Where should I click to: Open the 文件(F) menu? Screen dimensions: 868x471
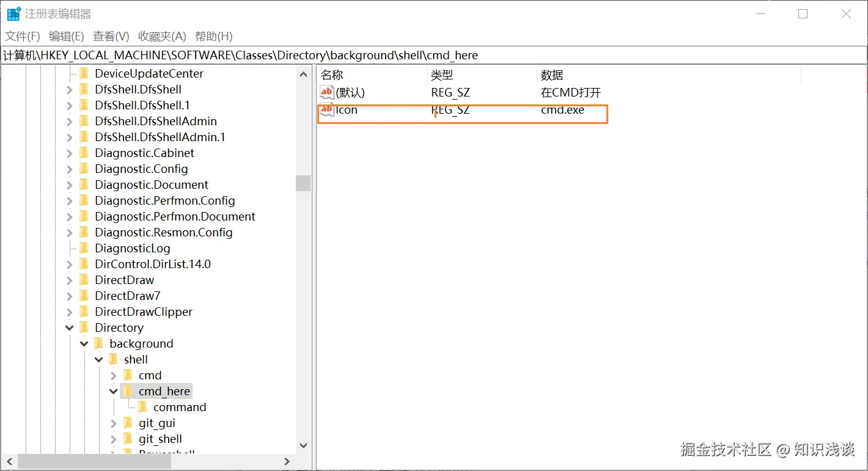point(23,37)
